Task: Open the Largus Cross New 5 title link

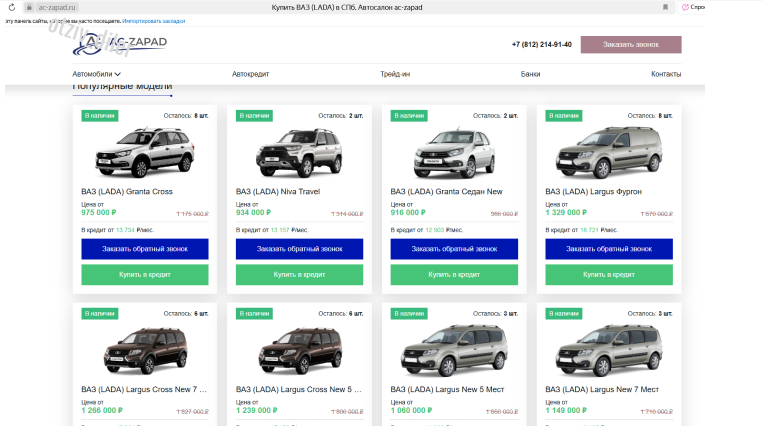Action: pos(298,389)
